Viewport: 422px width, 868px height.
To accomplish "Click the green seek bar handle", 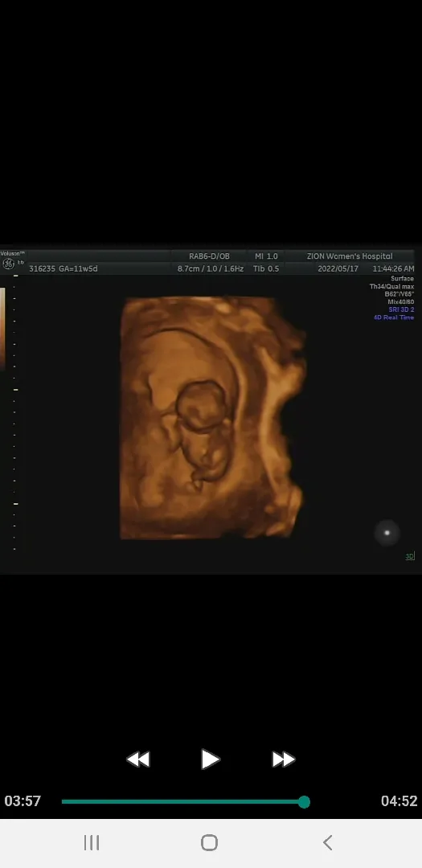I will [304, 801].
